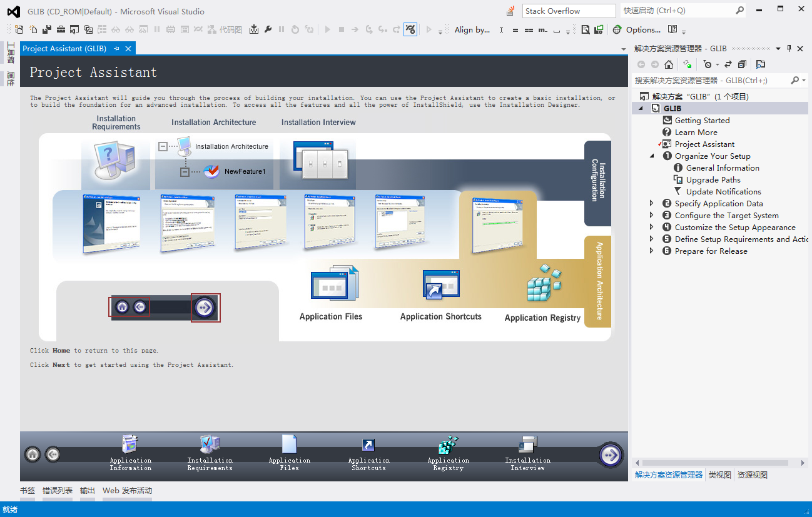The height and width of the screenshot is (517, 812).
Task: Expand Define Setup Requirements and Actions node
Action: pos(651,239)
